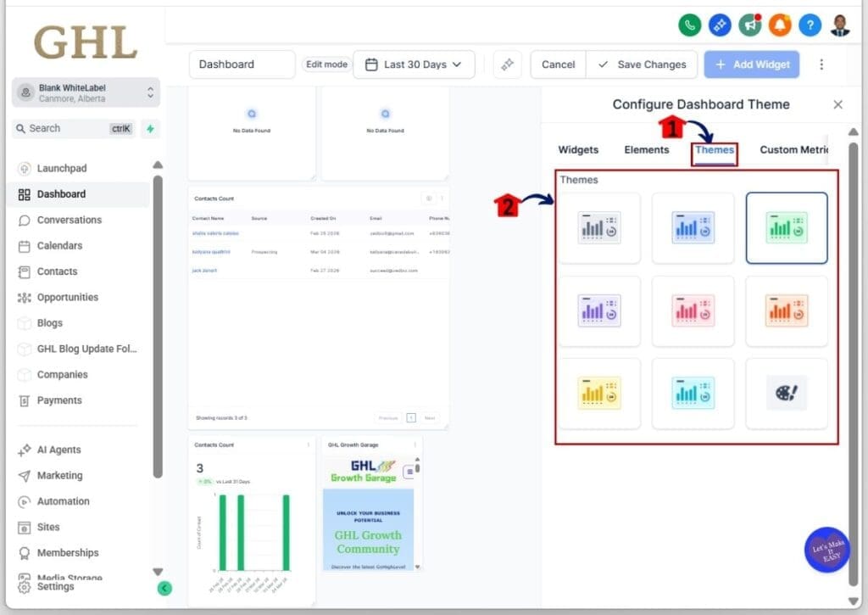Click the three-dot more options icon beside Add Widget
868x615 pixels.
[x=821, y=64]
